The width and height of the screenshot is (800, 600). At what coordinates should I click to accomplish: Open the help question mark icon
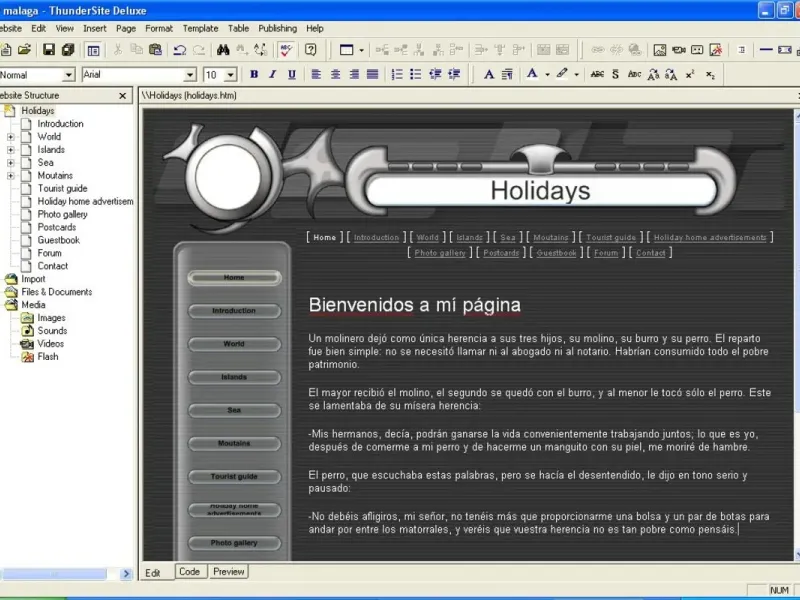coord(311,49)
